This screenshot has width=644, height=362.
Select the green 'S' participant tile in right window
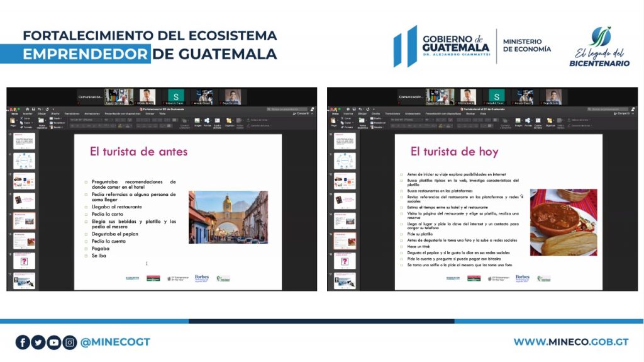tap(497, 96)
